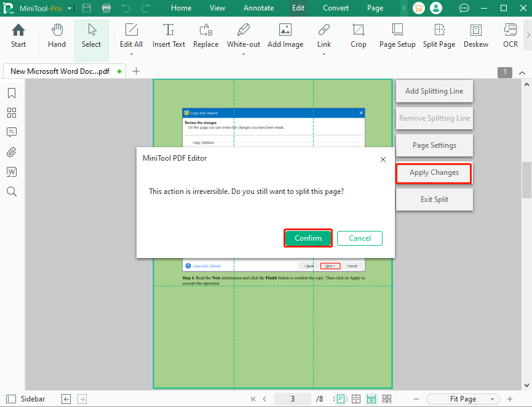Click the Edit All tool

131,36
